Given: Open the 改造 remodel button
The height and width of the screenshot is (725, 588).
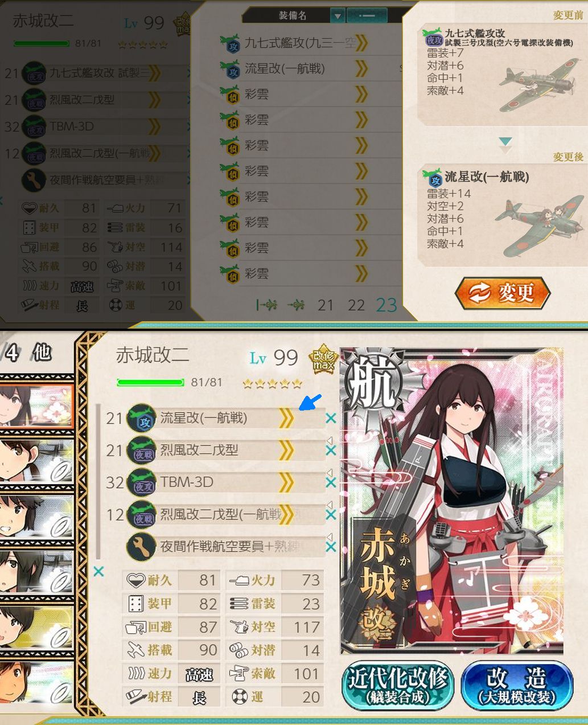Looking at the screenshot, I should (x=516, y=685).
